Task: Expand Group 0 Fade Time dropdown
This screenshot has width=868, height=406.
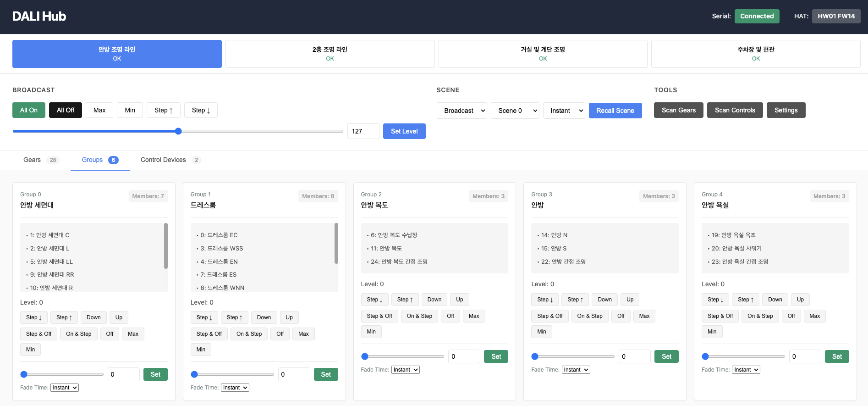Action: point(65,388)
